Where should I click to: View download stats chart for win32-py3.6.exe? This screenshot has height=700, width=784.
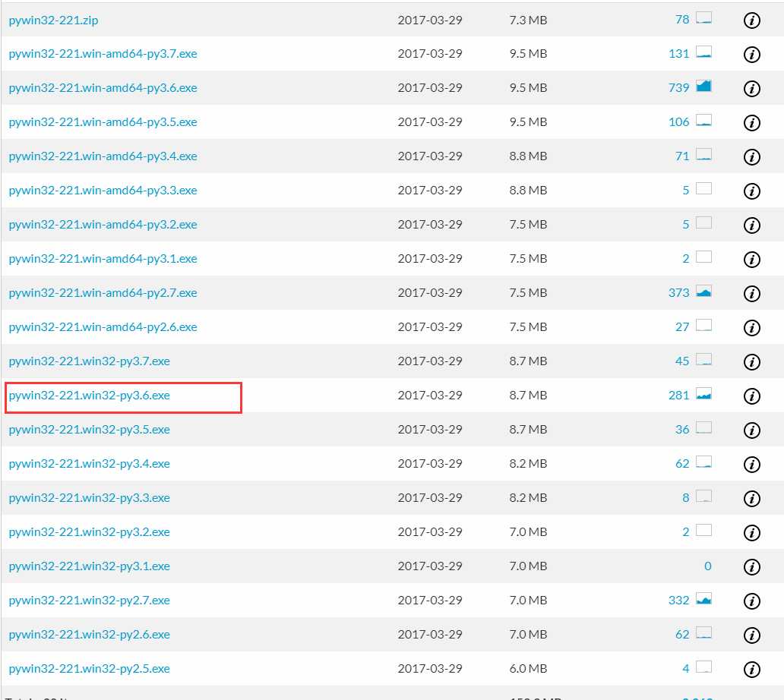[704, 394]
